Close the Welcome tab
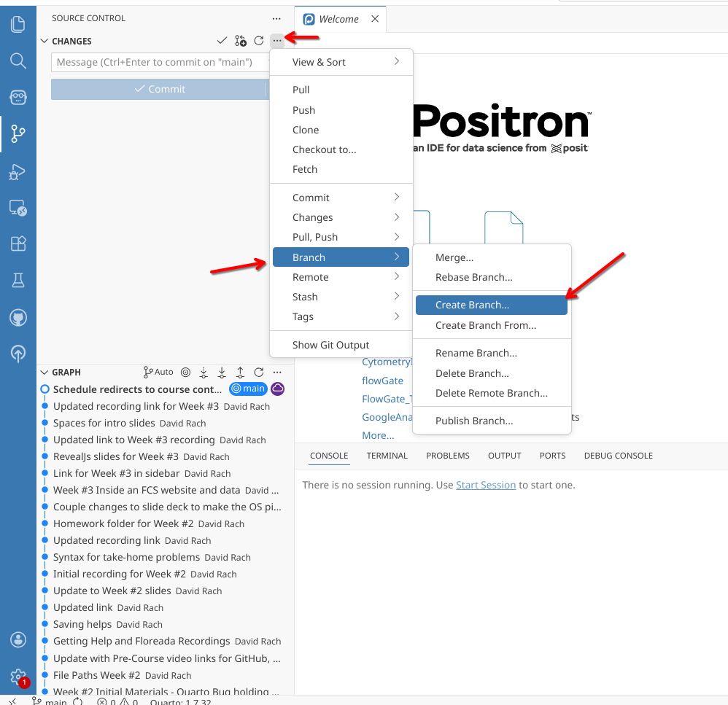The height and width of the screenshot is (705, 728). click(375, 19)
